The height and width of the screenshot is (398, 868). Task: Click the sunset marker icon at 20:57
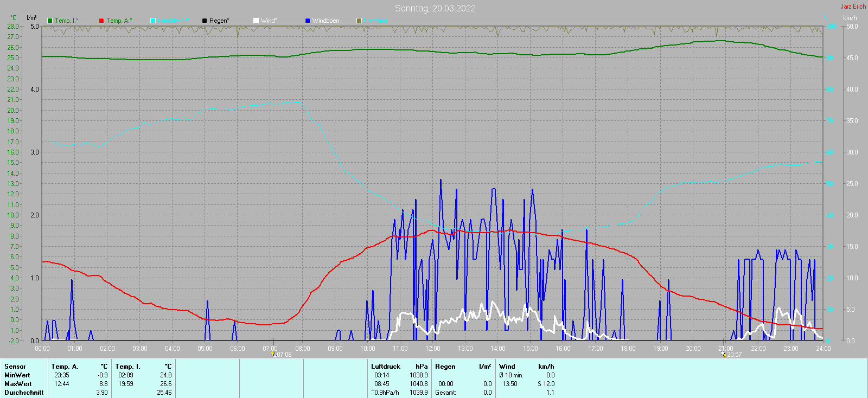(x=723, y=354)
